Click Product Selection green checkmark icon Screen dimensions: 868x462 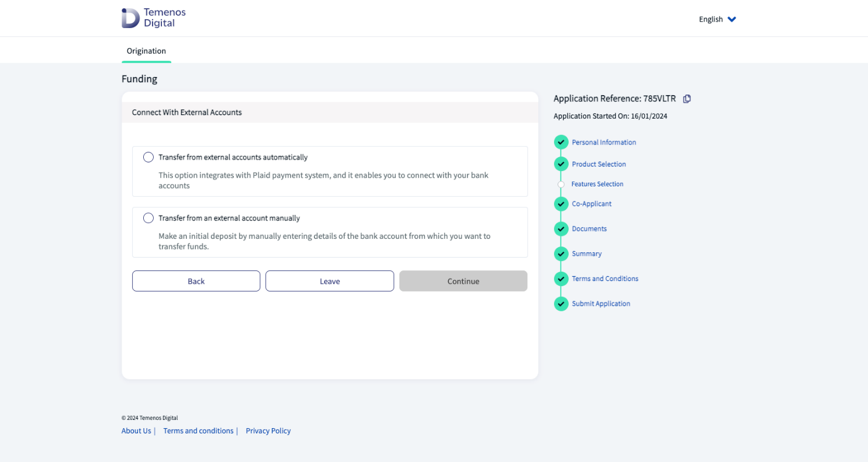pos(561,164)
